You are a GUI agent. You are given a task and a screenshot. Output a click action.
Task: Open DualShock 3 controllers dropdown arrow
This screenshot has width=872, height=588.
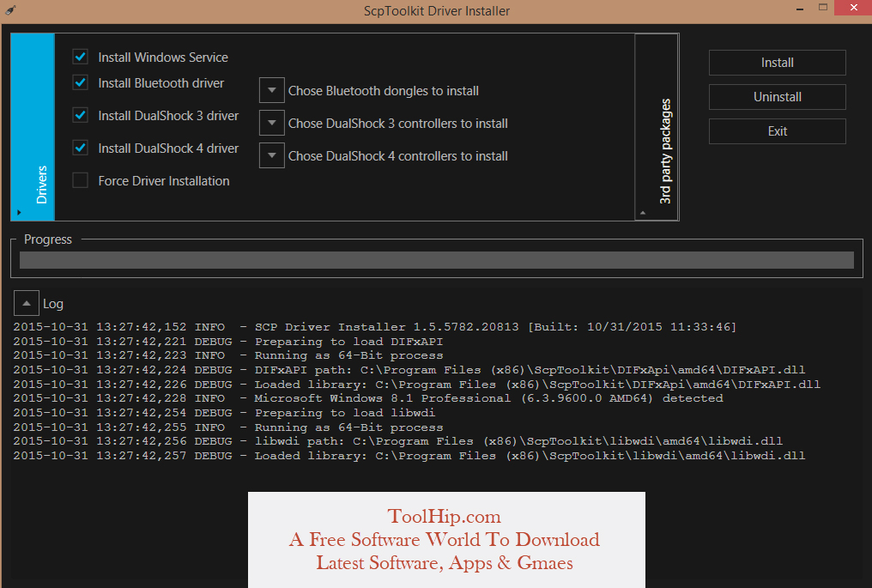pyautogui.click(x=272, y=123)
